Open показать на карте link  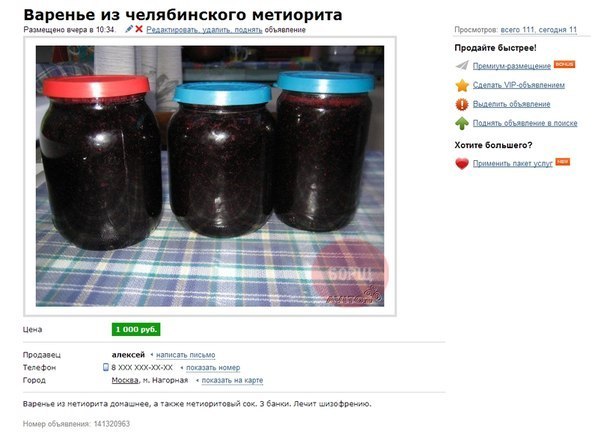(232, 380)
